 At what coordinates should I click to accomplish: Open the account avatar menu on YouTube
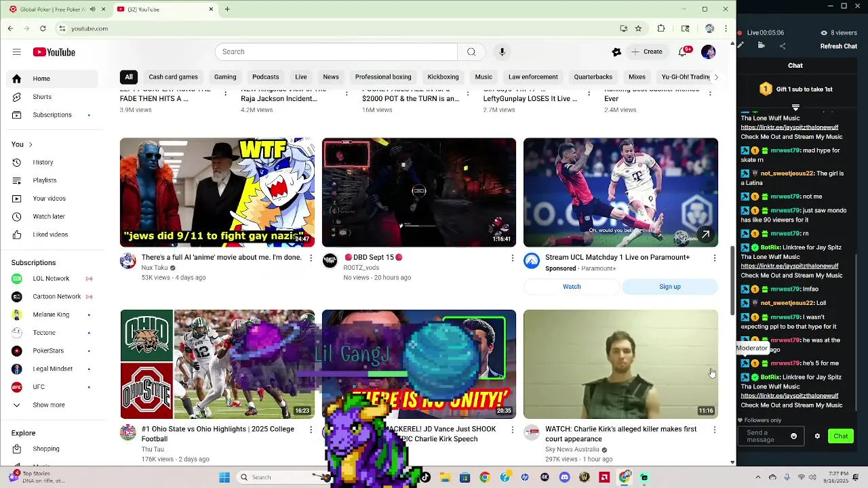click(x=708, y=52)
